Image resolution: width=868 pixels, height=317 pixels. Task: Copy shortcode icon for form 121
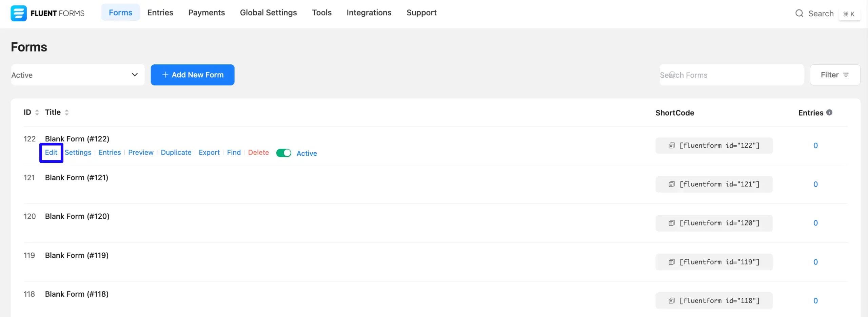(x=671, y=184)
